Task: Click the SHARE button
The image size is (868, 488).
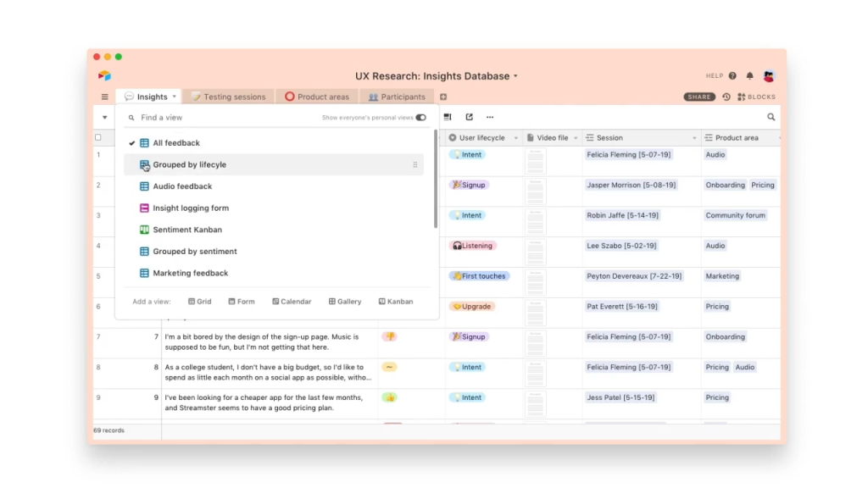Action: point(699,97)
